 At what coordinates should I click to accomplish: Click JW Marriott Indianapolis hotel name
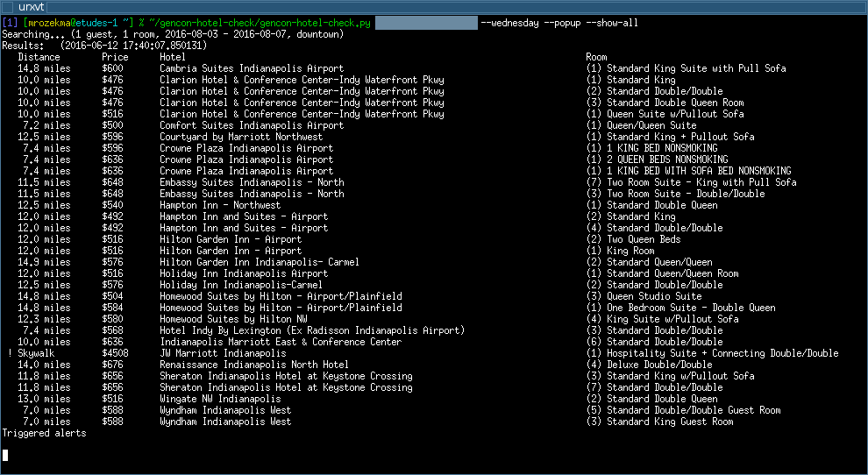pyautogui.click(x=223, y=353)
